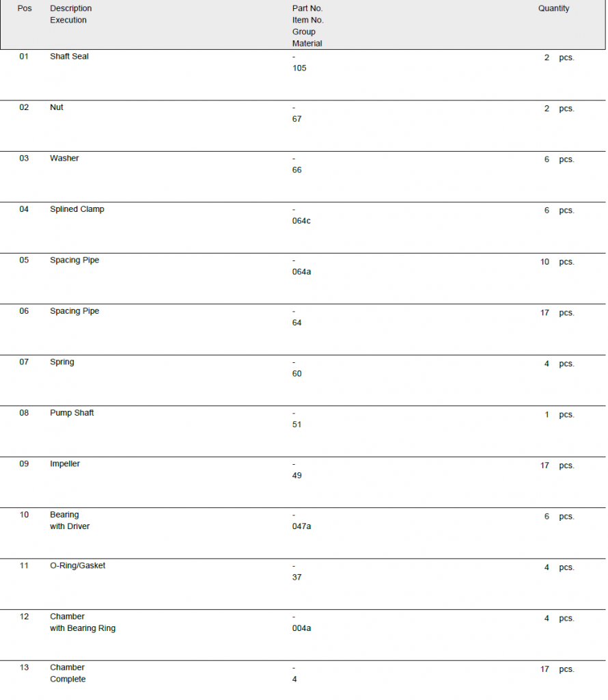Screen dimensions: 608x700
Task: Select the Impeller row text
Action: point(65,464)
